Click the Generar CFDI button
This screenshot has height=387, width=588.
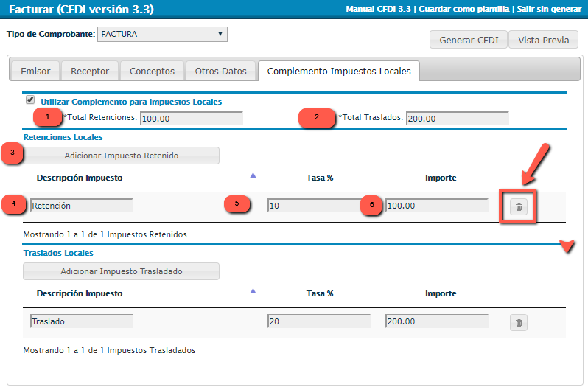(469, 40)
